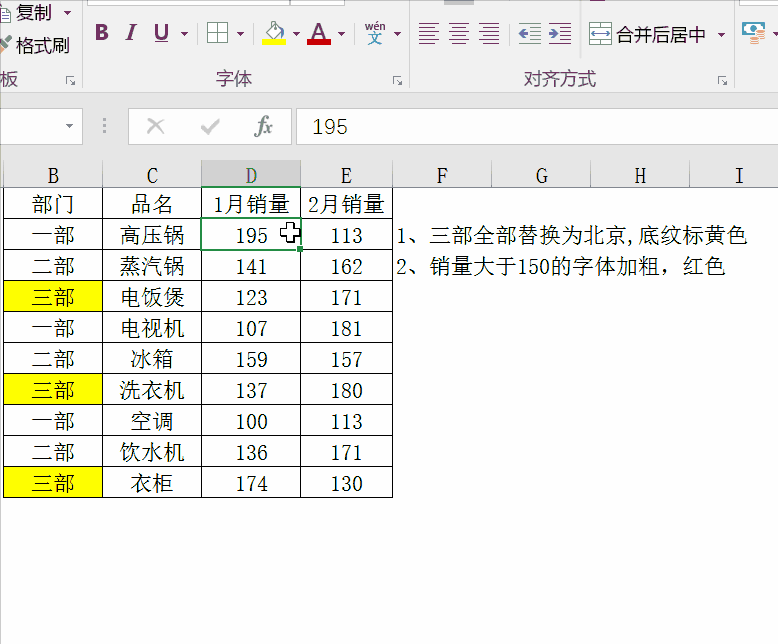
Task: Select yellow 三部 cell beside 洗衣机
Action: point(53,389)
